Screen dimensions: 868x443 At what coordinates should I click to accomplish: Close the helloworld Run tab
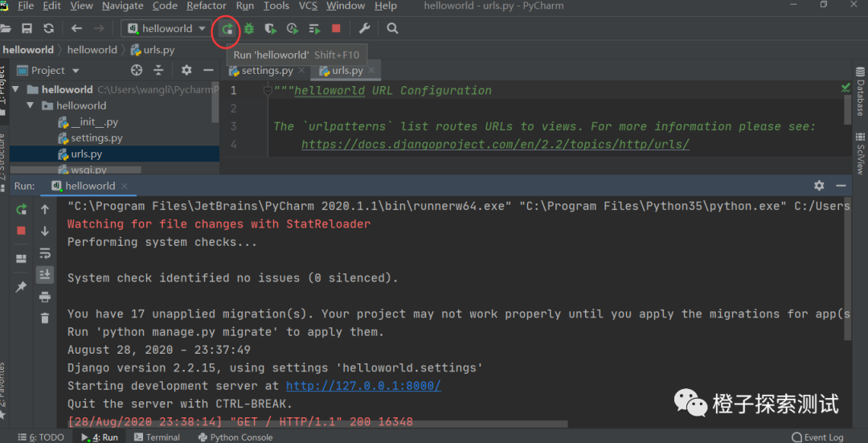pyautogui.click(x=125, y=186)
